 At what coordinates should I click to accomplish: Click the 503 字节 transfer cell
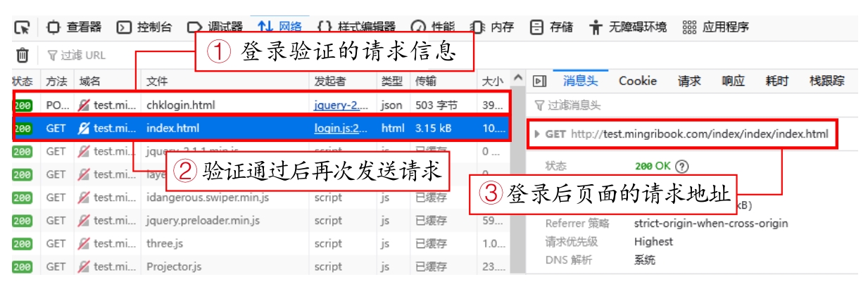click(437, 105)
